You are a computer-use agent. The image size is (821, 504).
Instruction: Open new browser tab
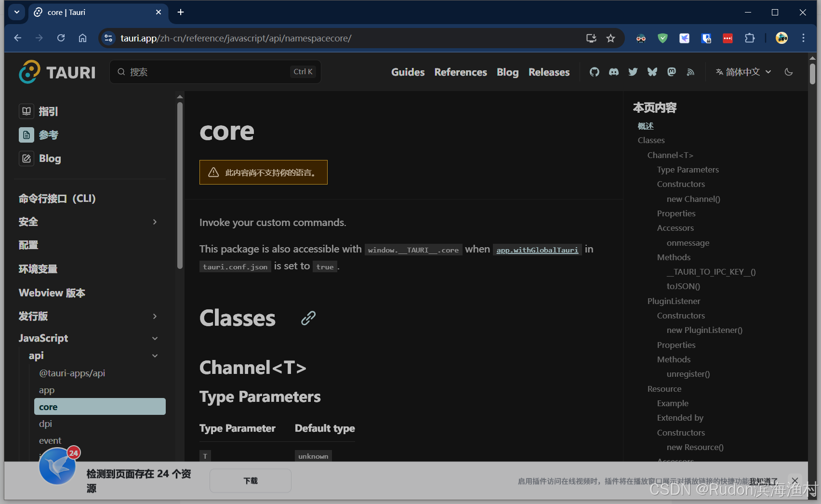[x=181, y=12]
